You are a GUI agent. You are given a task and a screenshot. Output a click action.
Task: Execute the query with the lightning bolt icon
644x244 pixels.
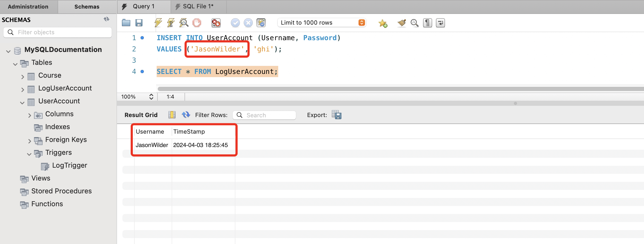pyautogui.click(x=158, y=23)
